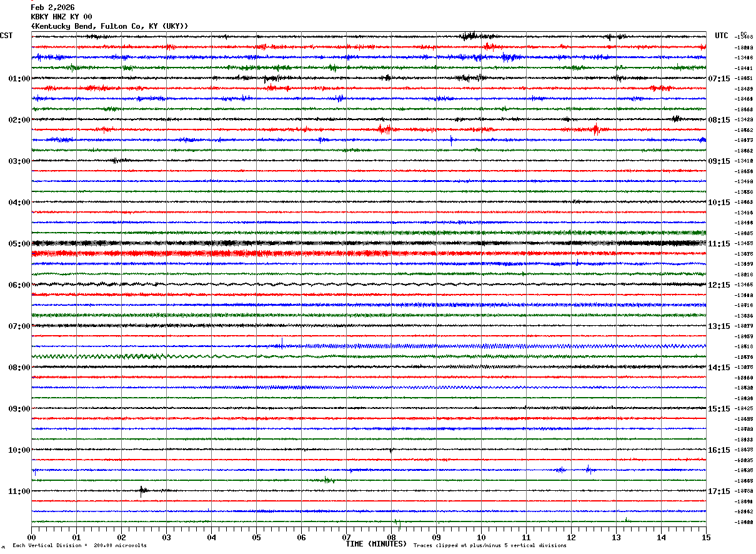The height and width of the screenshot is (554, 756).
Task: Select minute tick 10 on the time axis
Action: click(482, 537)
